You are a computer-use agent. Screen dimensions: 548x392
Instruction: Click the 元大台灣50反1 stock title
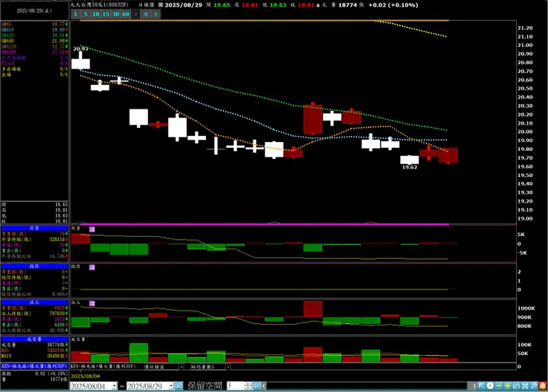point(99,5)
